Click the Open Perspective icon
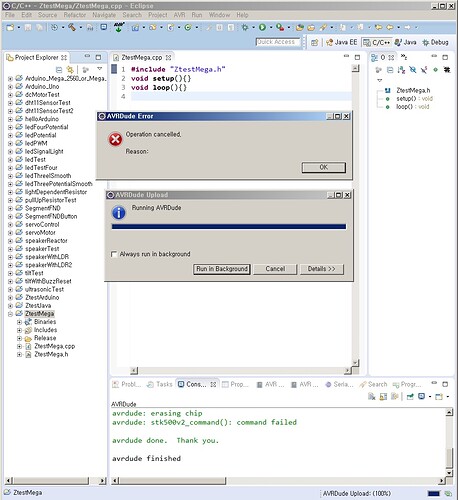 (314, 42)
